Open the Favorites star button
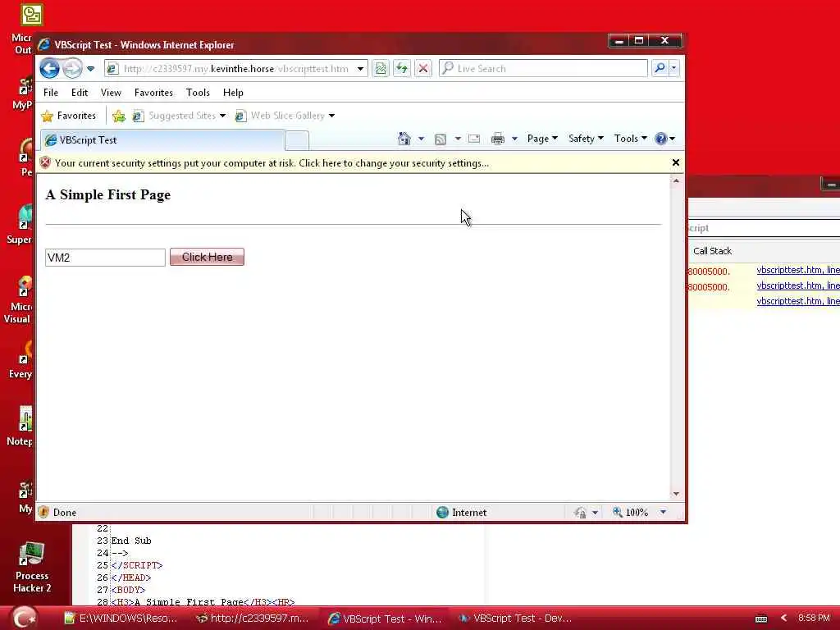The height and width of the screenshot is (630, 840). coord(69,116)
